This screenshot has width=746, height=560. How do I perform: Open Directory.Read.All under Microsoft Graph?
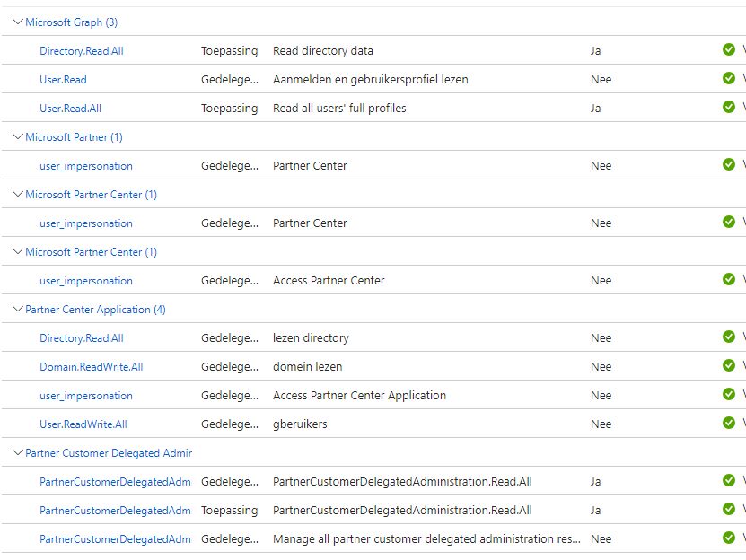coord(82,51)
